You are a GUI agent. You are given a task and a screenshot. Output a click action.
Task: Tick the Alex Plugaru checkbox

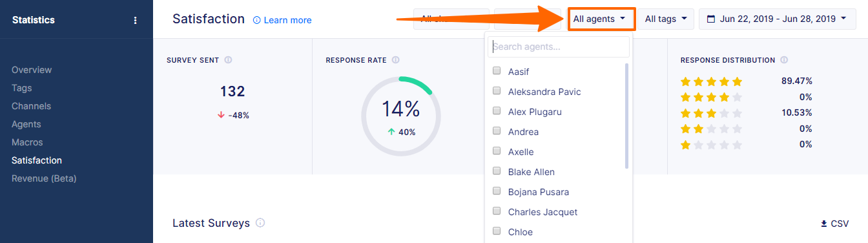[x=497, y=111]
